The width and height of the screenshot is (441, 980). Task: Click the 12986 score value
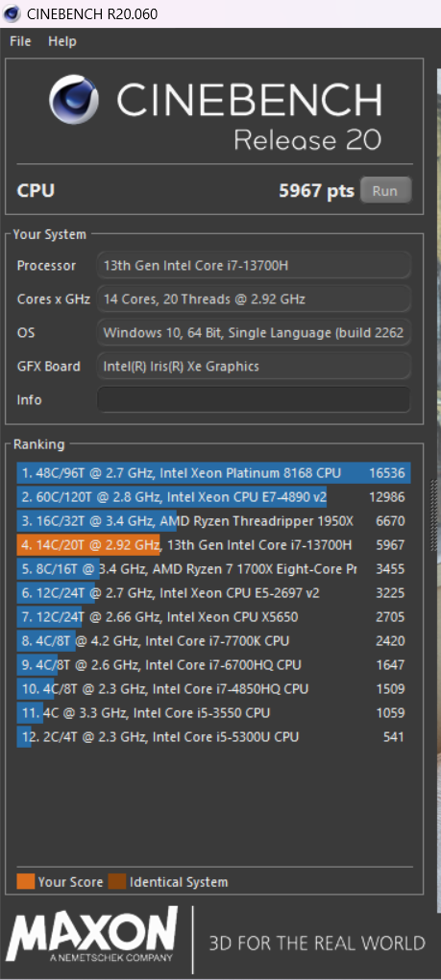coord(386,497)
